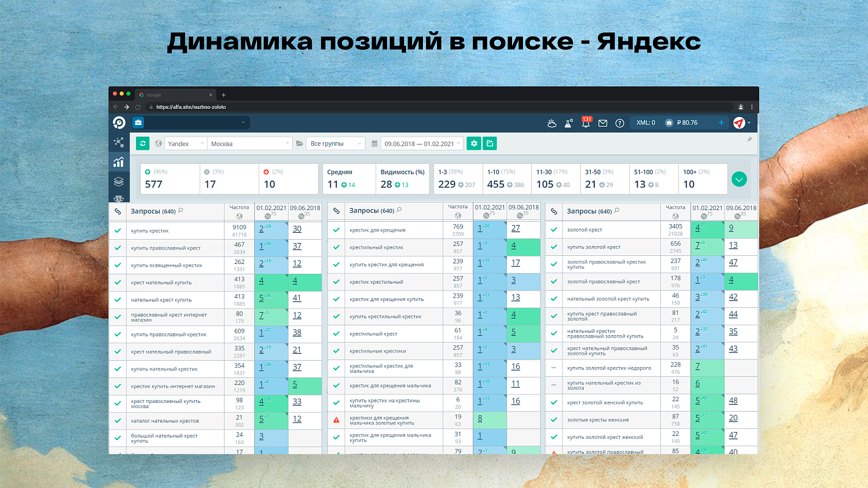The width and height of the screenshot is (868, 488).
Task: Uncheck the query 'золотой крест'
Action: click(x=553, y=229)
